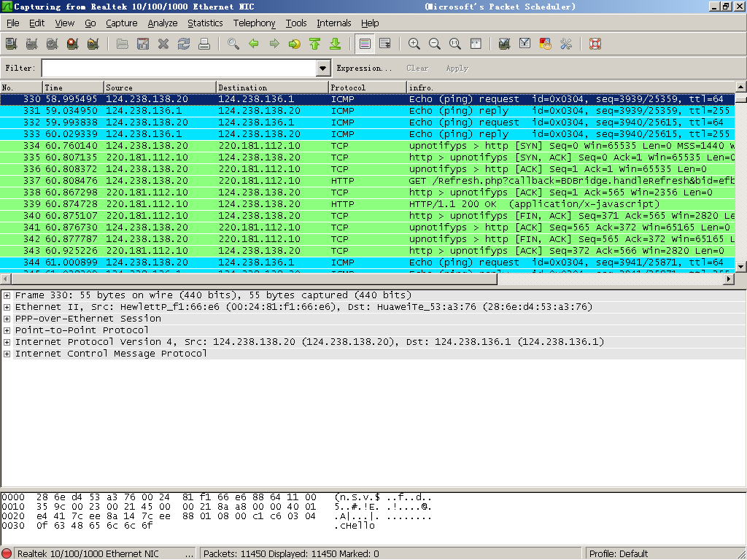
Task: Reset zoom to 100% icon
Action: click(455, 44)
